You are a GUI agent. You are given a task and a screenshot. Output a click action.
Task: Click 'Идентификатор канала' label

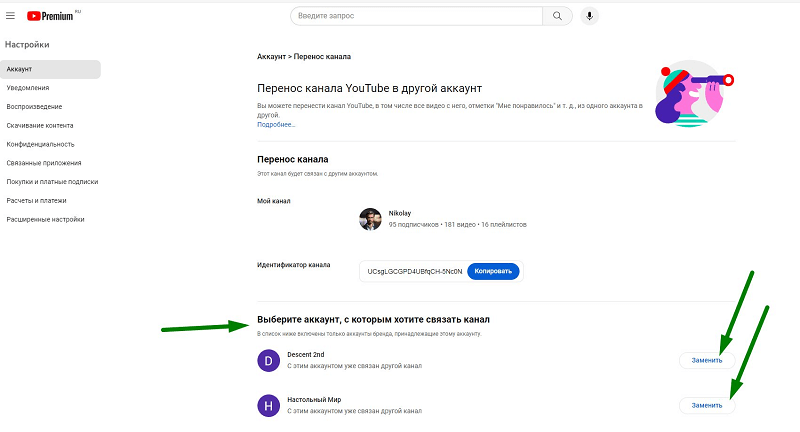pyautogui.click(x=293, y=265)
